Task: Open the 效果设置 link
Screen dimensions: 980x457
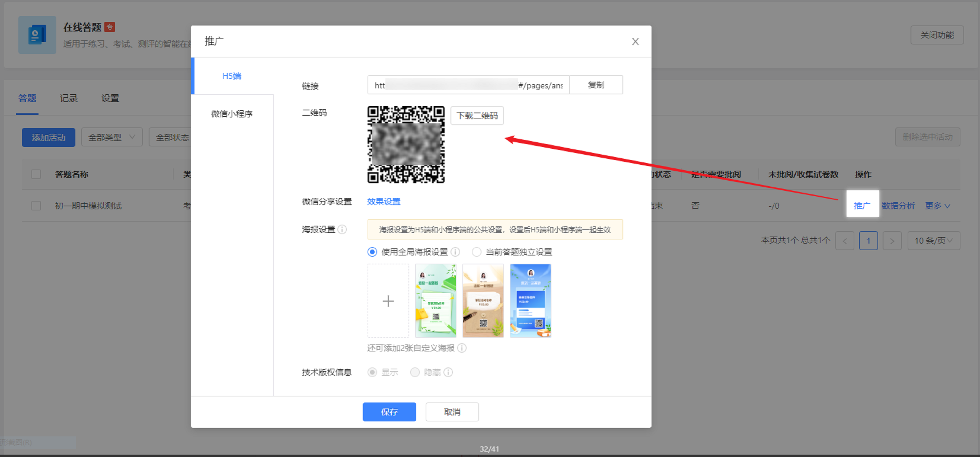Action: click(x=383, y=202)
